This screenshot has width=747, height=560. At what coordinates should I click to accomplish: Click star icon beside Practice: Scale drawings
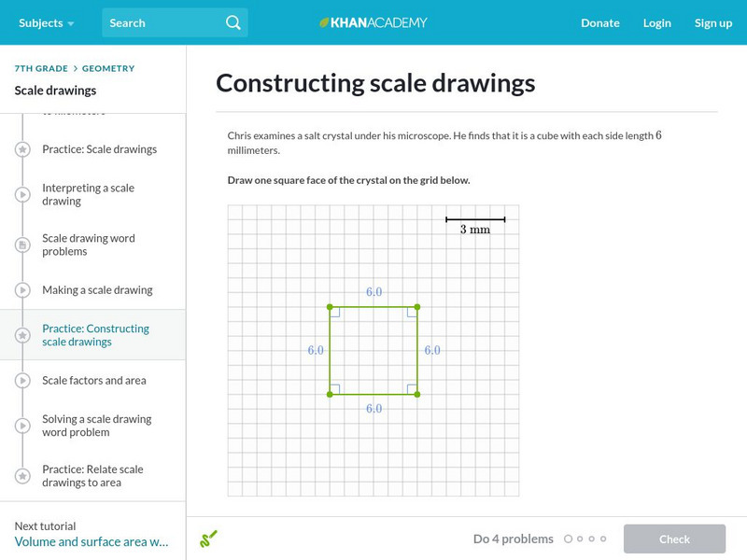[x=22, y=149]
